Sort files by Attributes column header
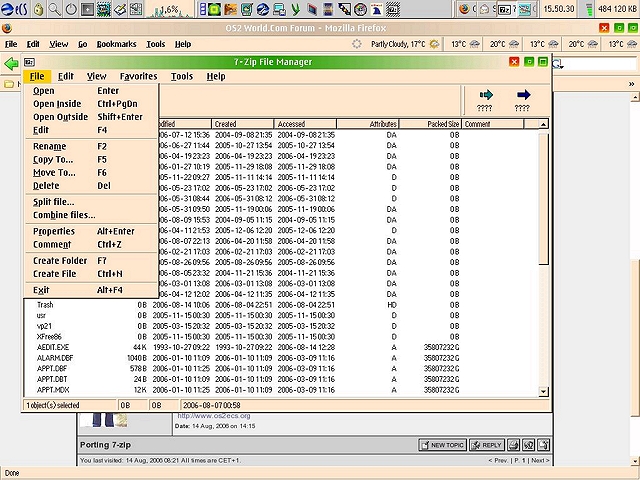This screenshot has width=640, height=480. pyautogui.click(x=383, y=124)
